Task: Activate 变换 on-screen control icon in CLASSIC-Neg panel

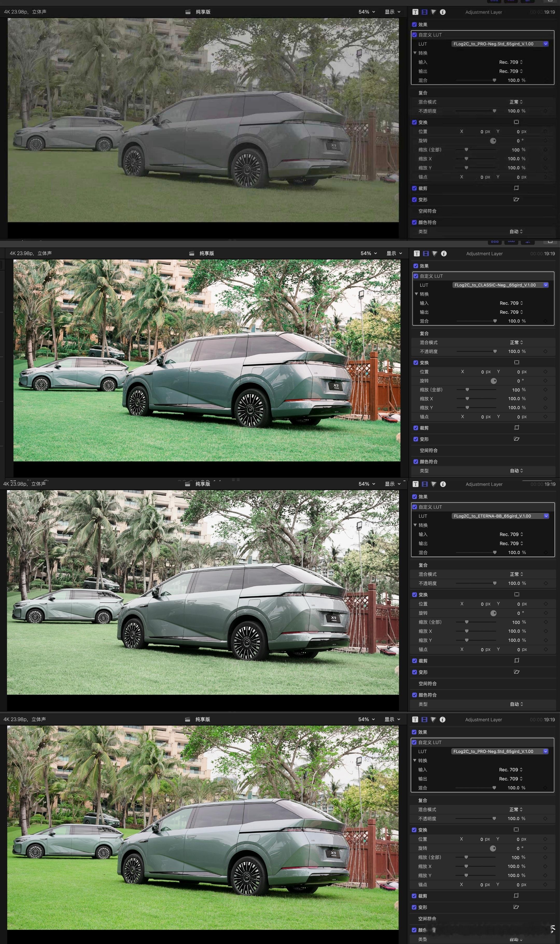Action: (517, 362)
